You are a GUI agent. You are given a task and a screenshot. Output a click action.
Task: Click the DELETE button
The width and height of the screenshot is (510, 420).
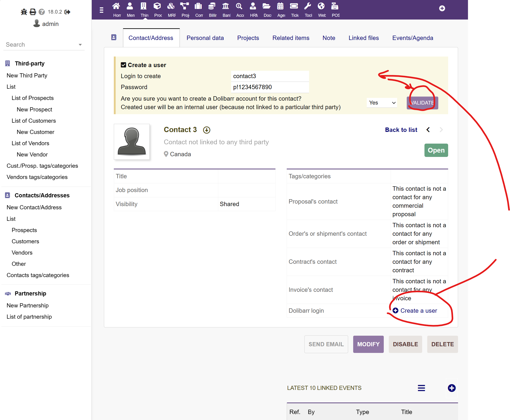(x=442, y=344)
